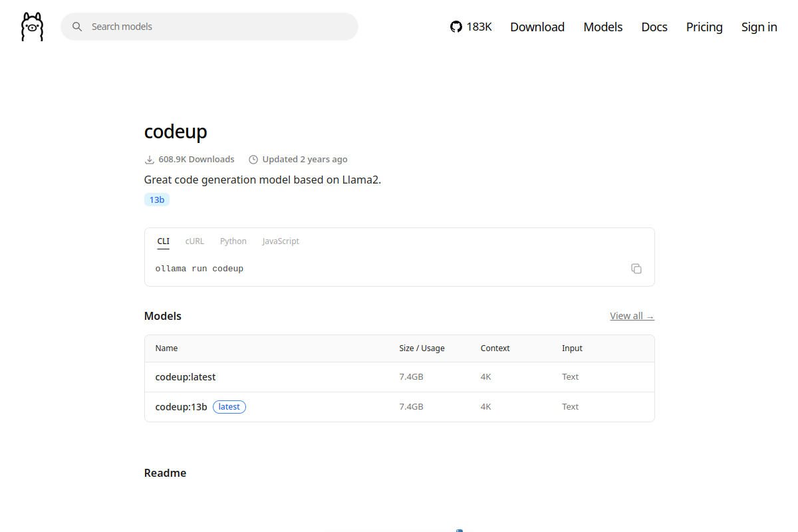Switch to the cURL tab
This screenshot has height=532, width=798.
195,241
